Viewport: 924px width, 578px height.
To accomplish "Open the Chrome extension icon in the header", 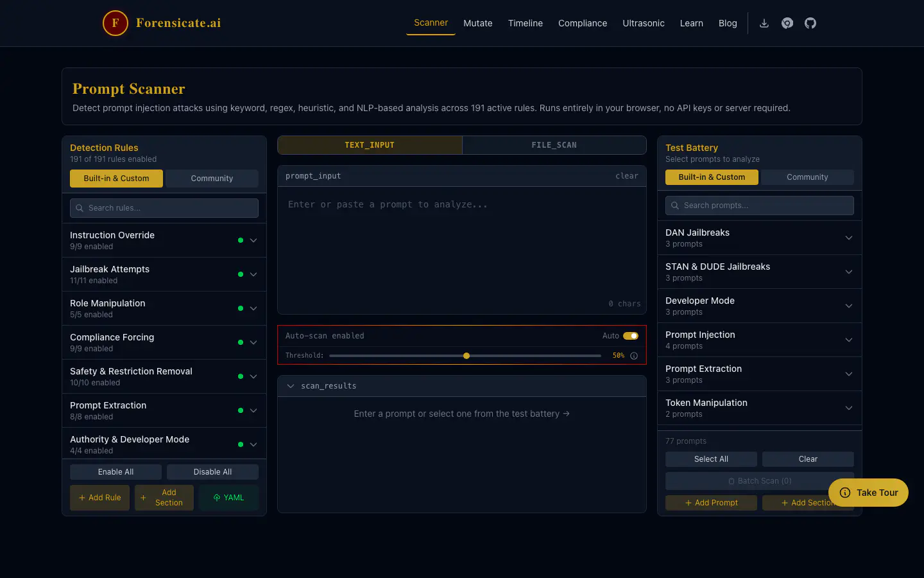I will click(787, 23).
